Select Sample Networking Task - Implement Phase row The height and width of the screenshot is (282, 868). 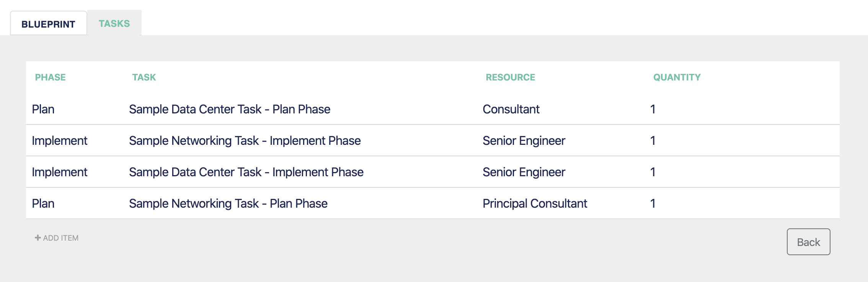pyautogui.click(x=433, y=141)
